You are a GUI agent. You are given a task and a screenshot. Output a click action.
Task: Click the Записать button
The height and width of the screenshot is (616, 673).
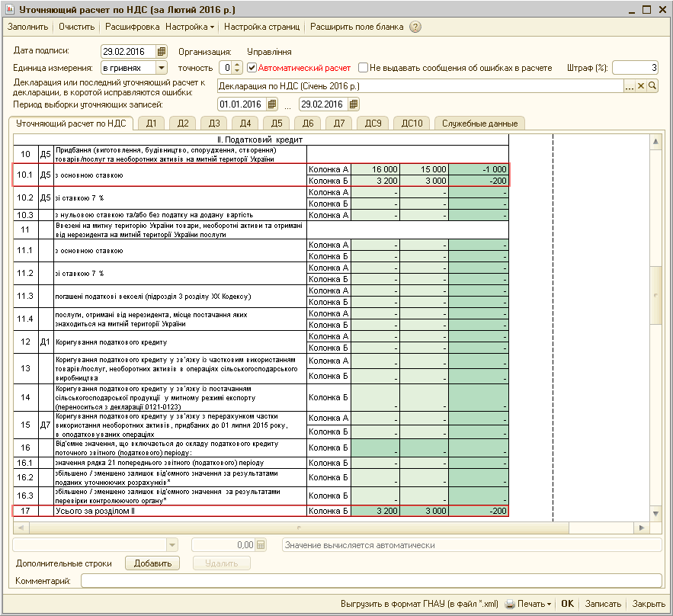(603, 604)
